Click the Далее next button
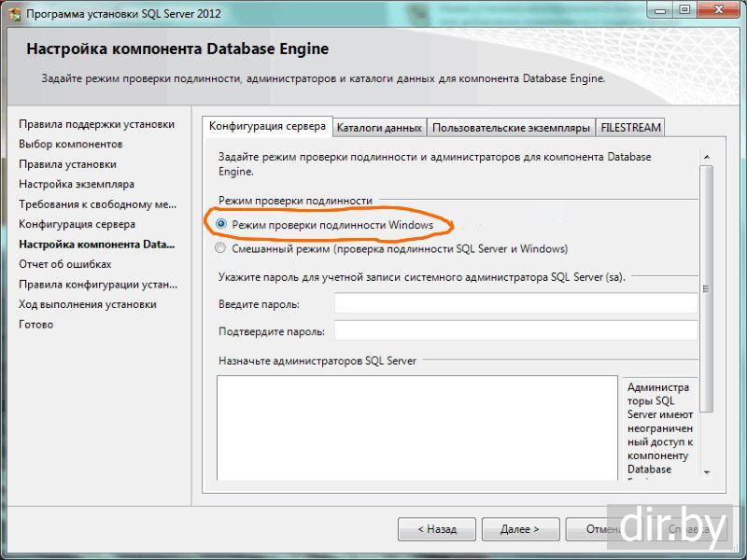Image resolution: width=747 pixels, height=560 pixels. click(520, 529)
